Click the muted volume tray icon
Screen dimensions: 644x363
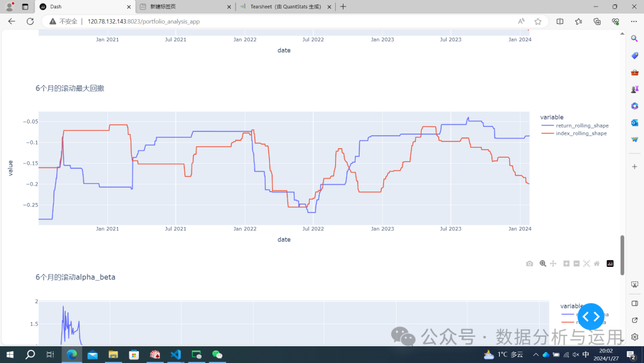point(576,355)
